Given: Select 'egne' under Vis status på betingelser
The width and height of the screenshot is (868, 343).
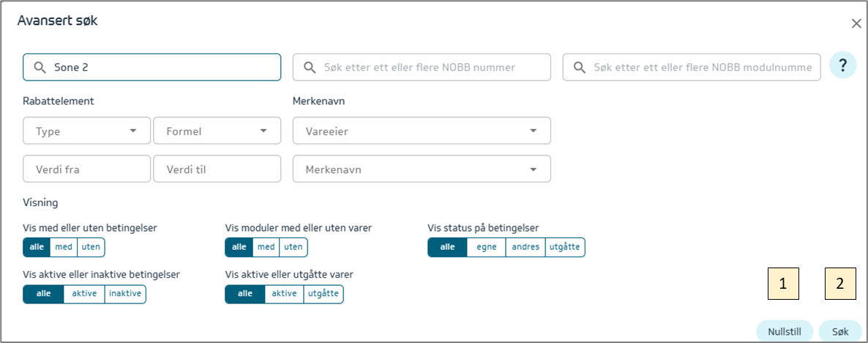Looking at the screenshot, I should pyautogui.click(x=486, y=247).
